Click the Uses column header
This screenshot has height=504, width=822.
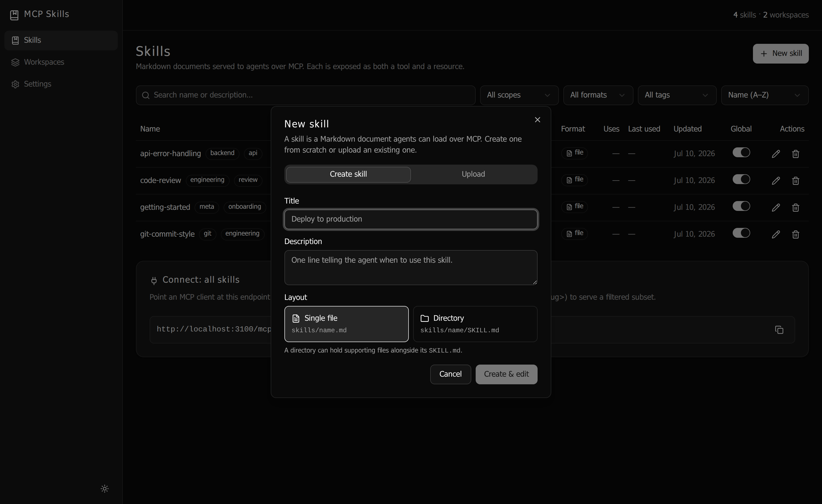pyautogui.click(x=611, y=129)
